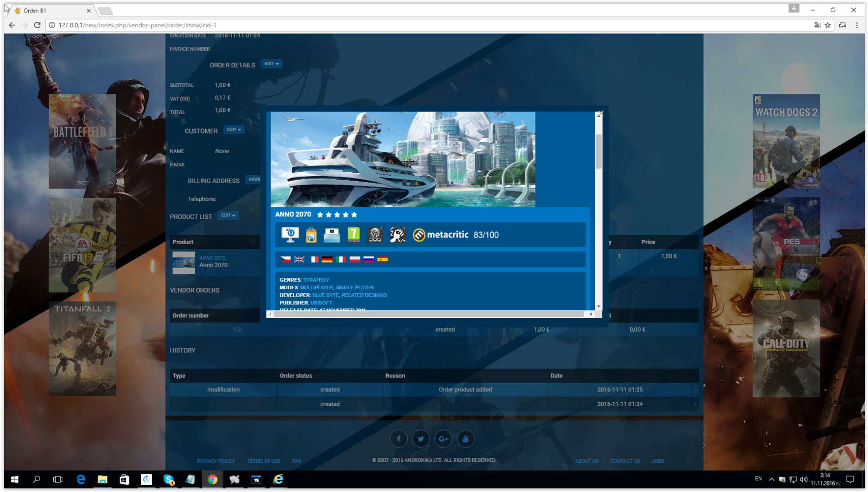Focus the browser address bar
868x492 pixels.
pos(428,25)
